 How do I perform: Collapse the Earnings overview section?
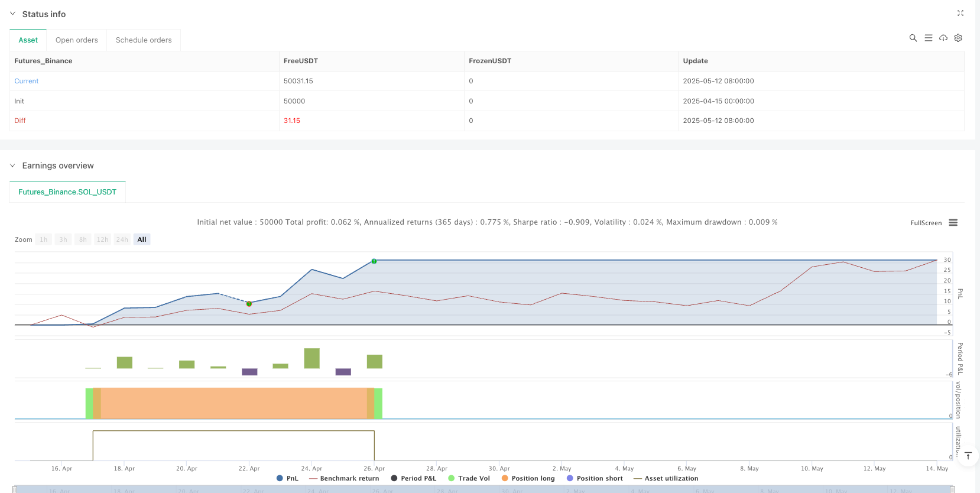12,166
